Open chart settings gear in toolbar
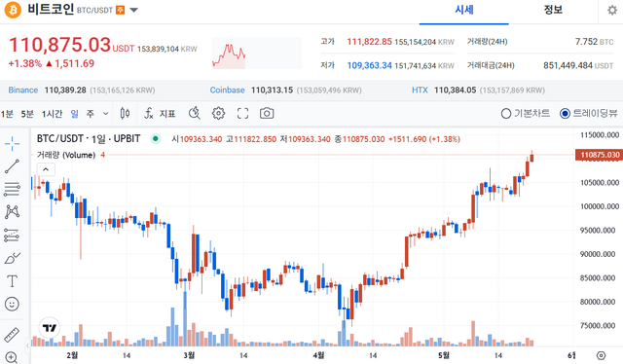The height and width of the screenshot is (364, 623). (x=218, y=114)
